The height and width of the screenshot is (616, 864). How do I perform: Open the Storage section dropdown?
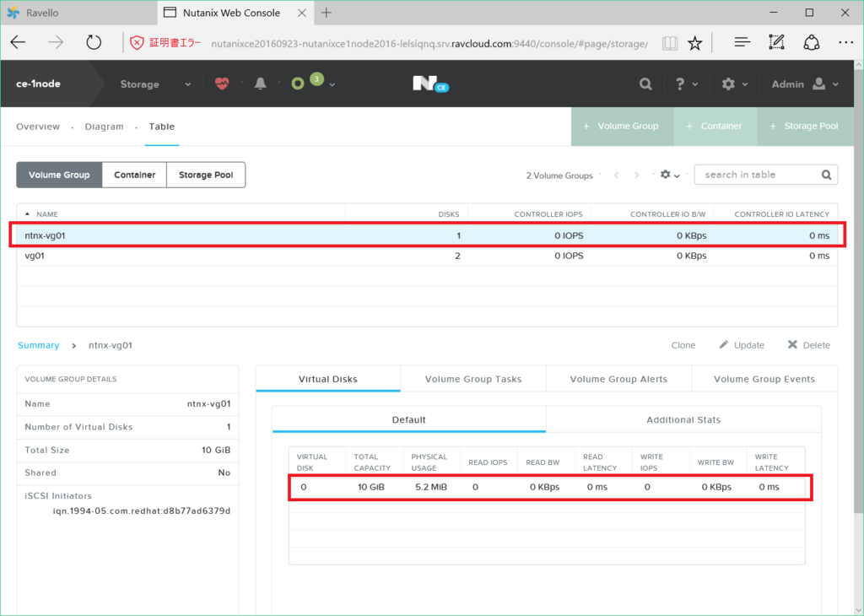[x=155, y=84]
